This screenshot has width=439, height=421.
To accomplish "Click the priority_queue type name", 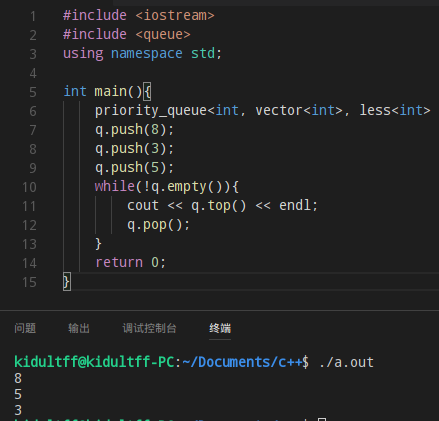I will click(x=151, y=111).
